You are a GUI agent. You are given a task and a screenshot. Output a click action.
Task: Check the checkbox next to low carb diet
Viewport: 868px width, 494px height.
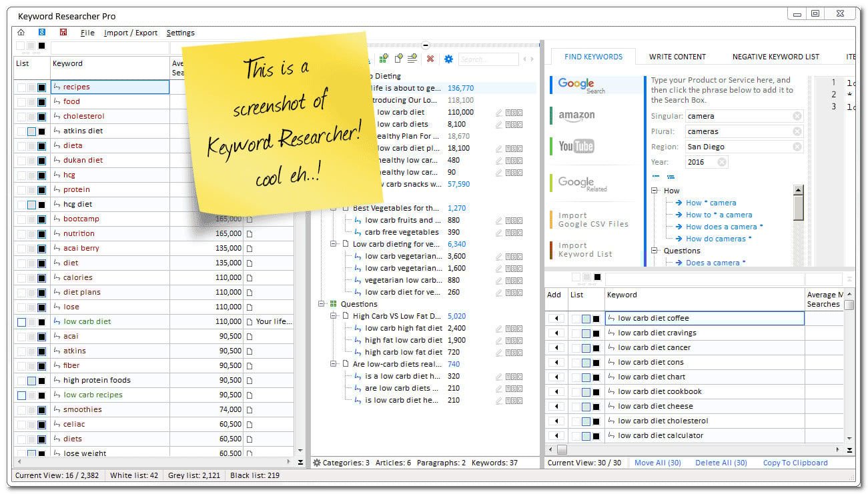coord(23,321)
